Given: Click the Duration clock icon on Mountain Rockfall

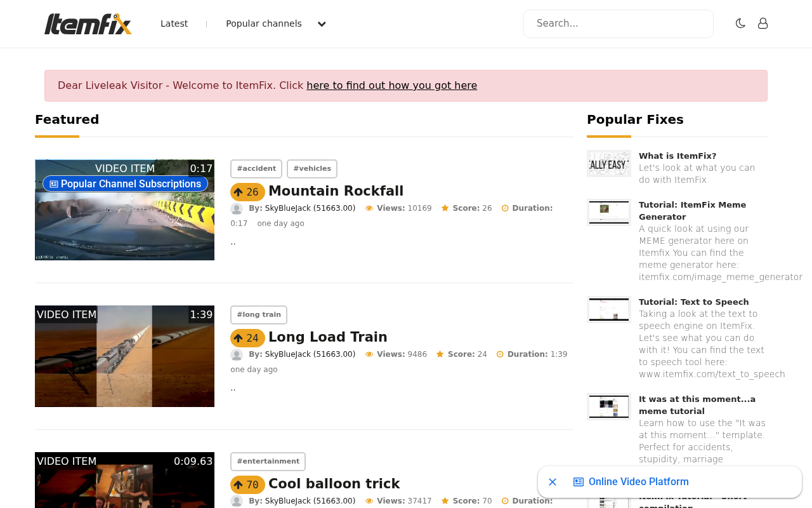Looking at the screenshot, I should coord(506,208).
